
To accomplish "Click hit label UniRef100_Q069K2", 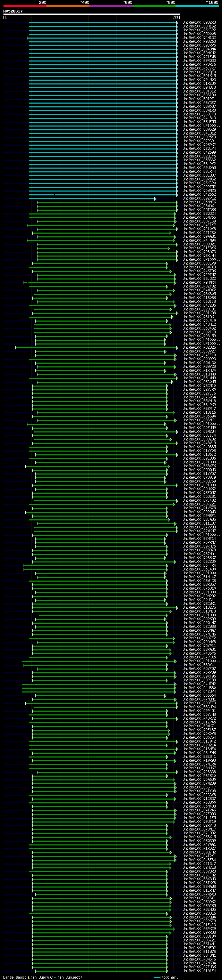I will (x=199, y=145).
